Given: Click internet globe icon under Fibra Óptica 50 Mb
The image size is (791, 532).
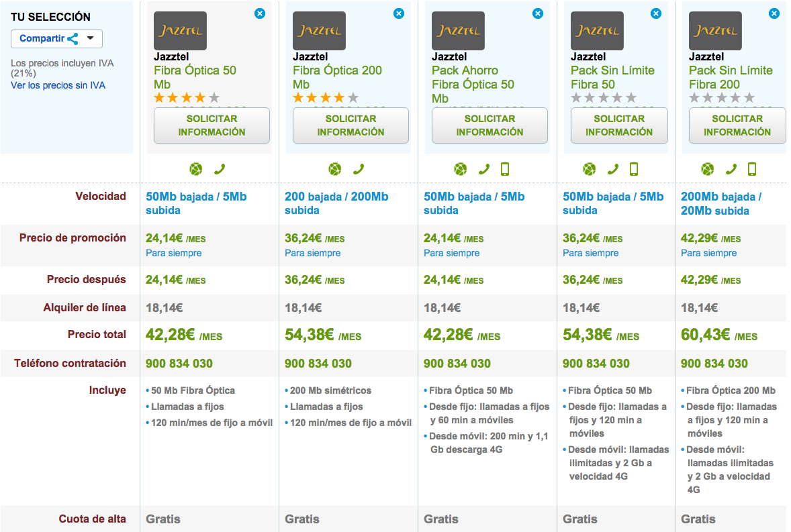Looking at the screenshot, I should pos(195,169).
